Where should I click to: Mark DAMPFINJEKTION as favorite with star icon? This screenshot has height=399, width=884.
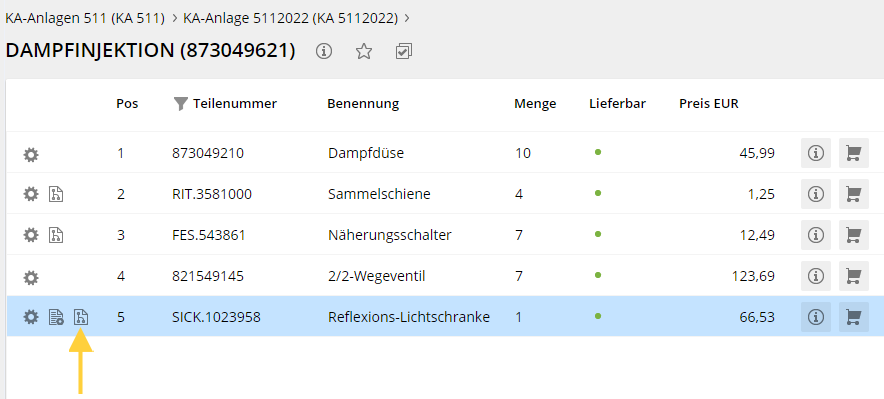coord(364,51)
